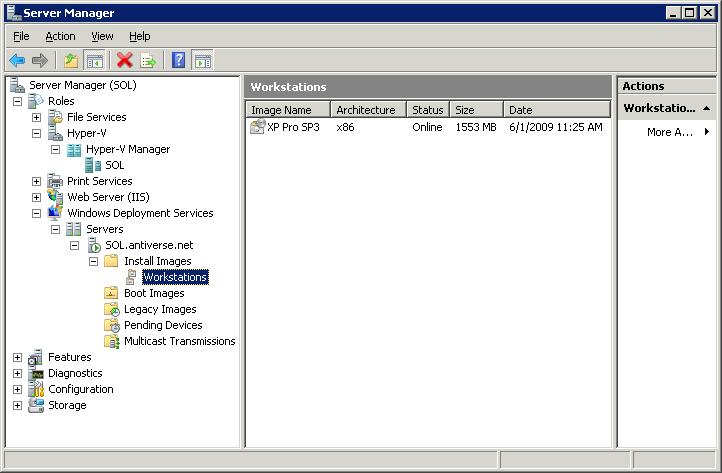
Task: Open the File menu
Action: pyautogui.click(x=21, y=36)
